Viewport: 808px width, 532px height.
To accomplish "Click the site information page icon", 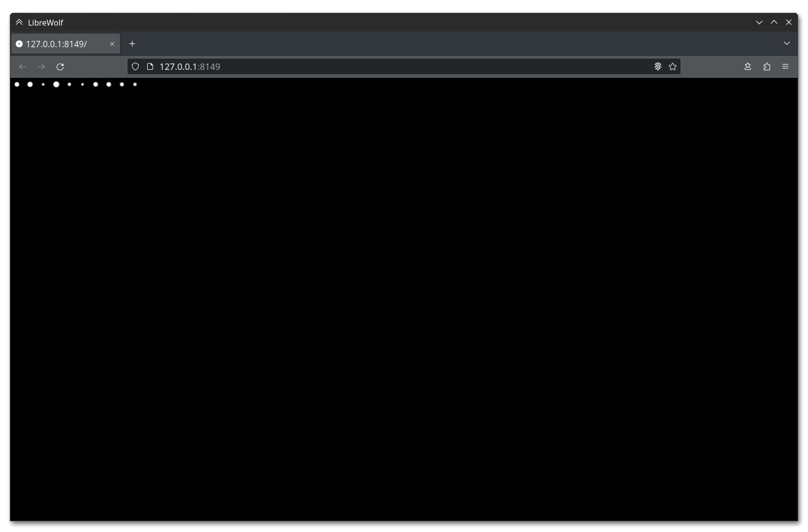I will pyautogui.click(x=150, y=67).
